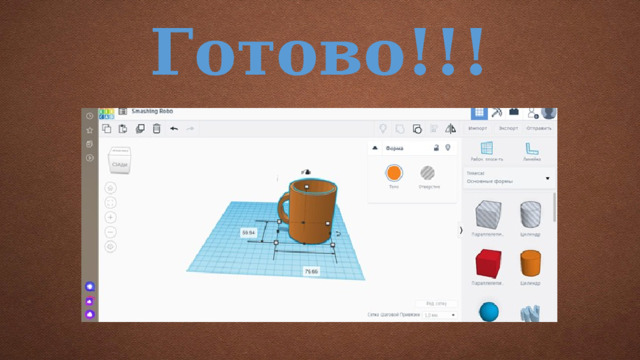Click the 76.66 dimension value
Image resolution: width=640 pixels, height=360 pixels.
311,271
